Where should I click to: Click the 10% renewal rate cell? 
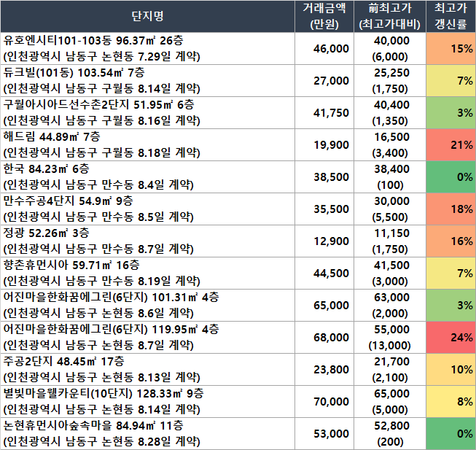tap(450, 370)
